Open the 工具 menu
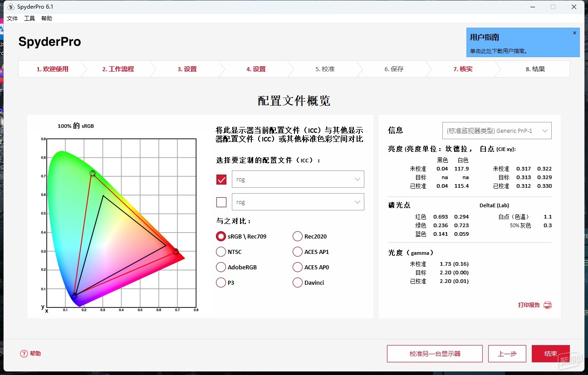 point(29,19)
